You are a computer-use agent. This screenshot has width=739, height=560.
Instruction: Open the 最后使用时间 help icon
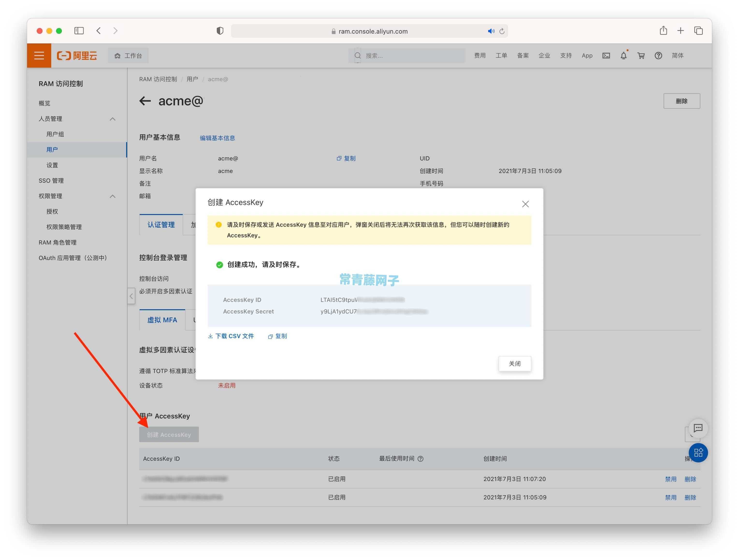[421, 459]
